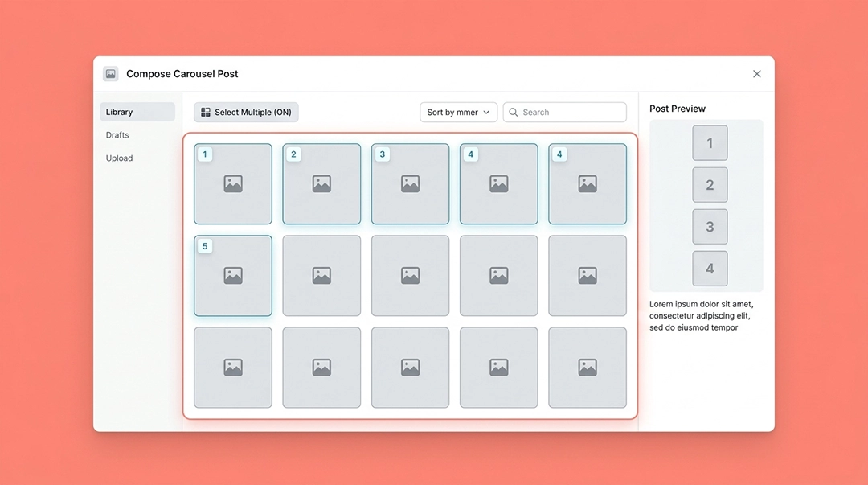Select preview slide number 1
This screenshot has width=868, height=485.
(710, 143)
